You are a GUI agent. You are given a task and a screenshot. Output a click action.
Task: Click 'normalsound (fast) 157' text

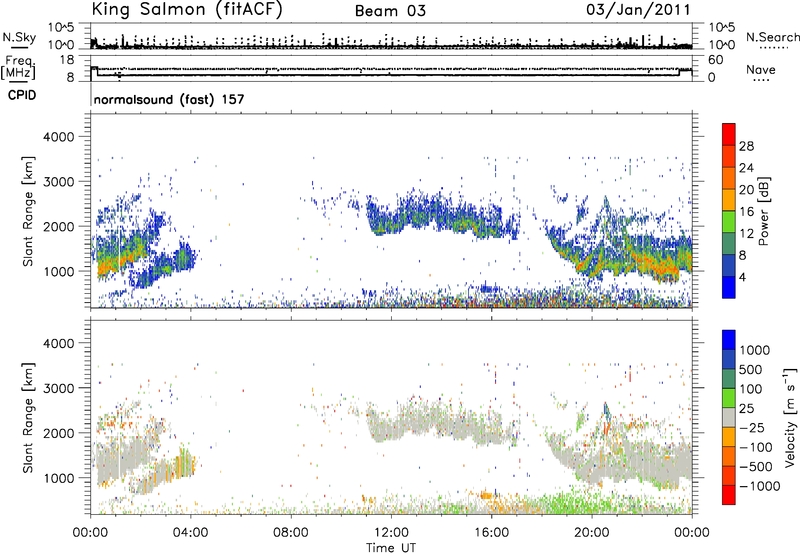[x=169, y=99]
